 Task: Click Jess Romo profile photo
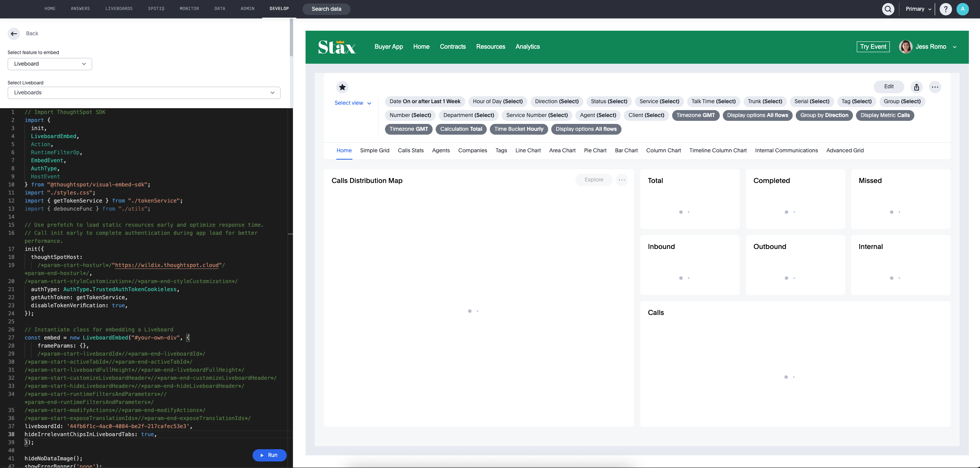(906, 47)
